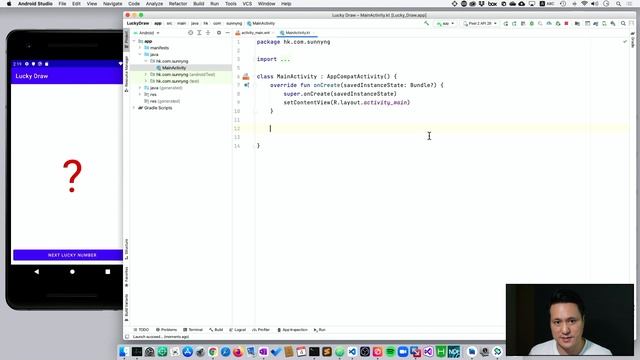
Task: Open the App Inspection tool window
Action: tap(292, 330)
